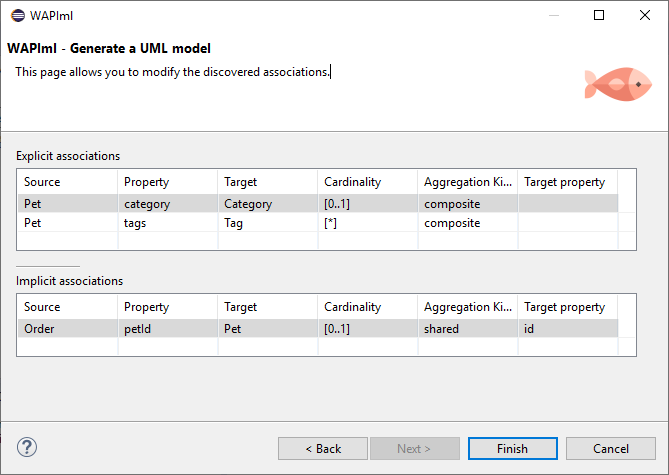Select the Pet tags association row
The height and width of the screenshot is (475, 669).
(318, 223)
